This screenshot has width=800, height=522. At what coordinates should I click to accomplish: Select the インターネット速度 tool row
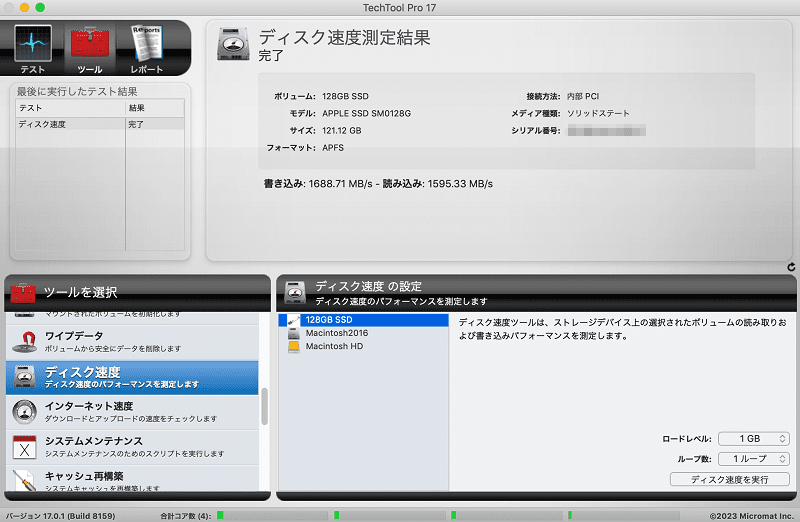click(x=132, y=412)
